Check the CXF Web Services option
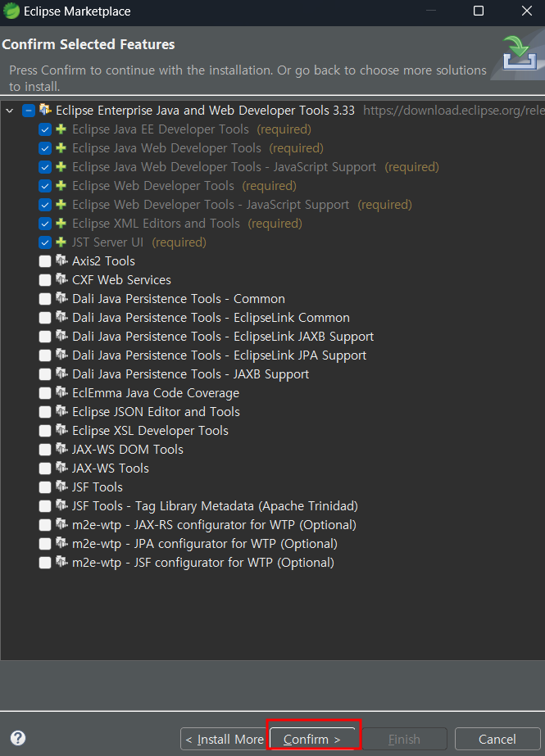The image size is (545, 756). (x=45, y=280)
